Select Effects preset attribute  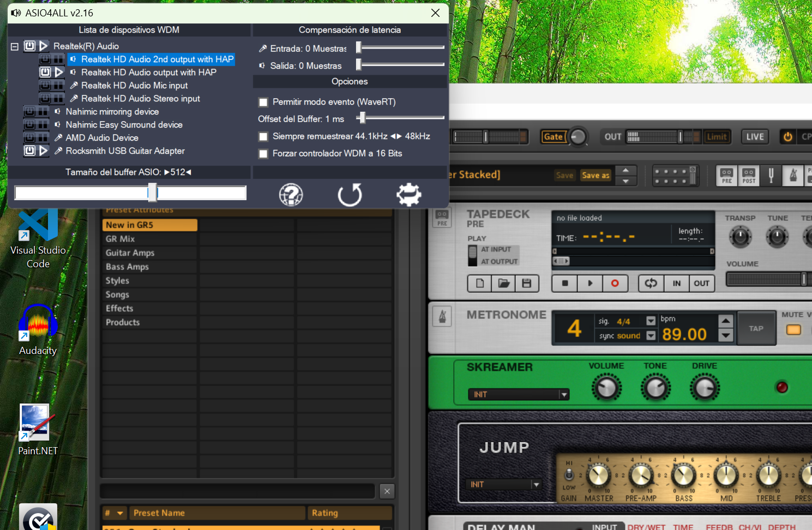(150, 309)
